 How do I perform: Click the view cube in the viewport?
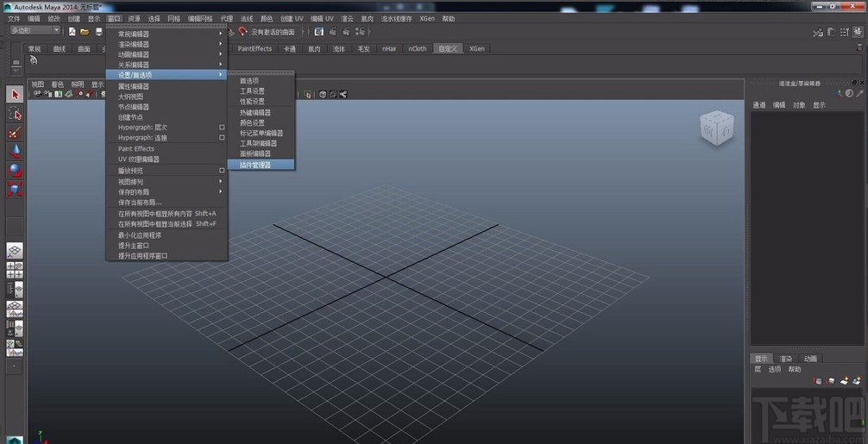tap(717, 128)
